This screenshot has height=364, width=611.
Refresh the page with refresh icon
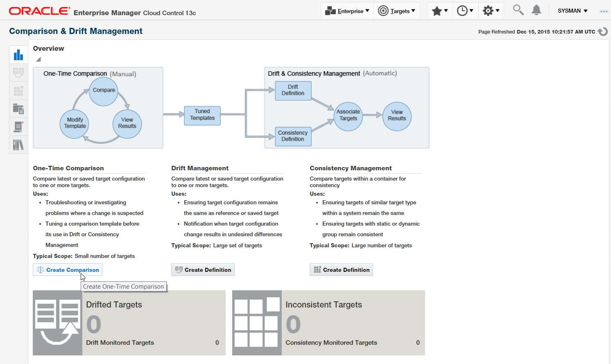[603, 32]
